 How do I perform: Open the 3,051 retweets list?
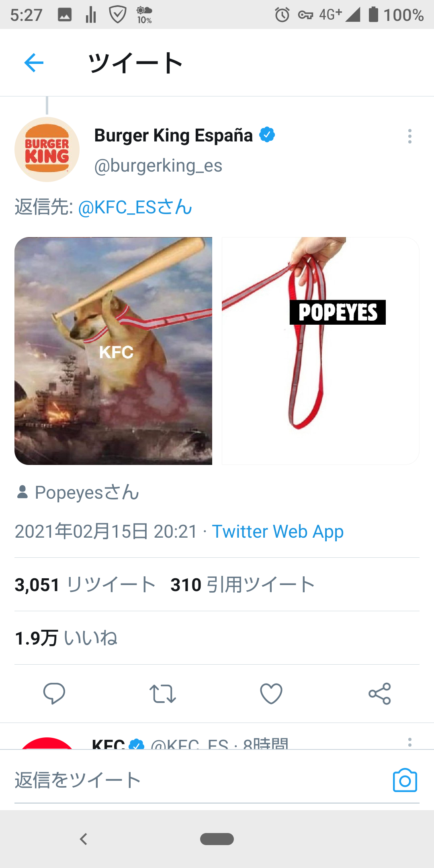(x=85, y=584)
